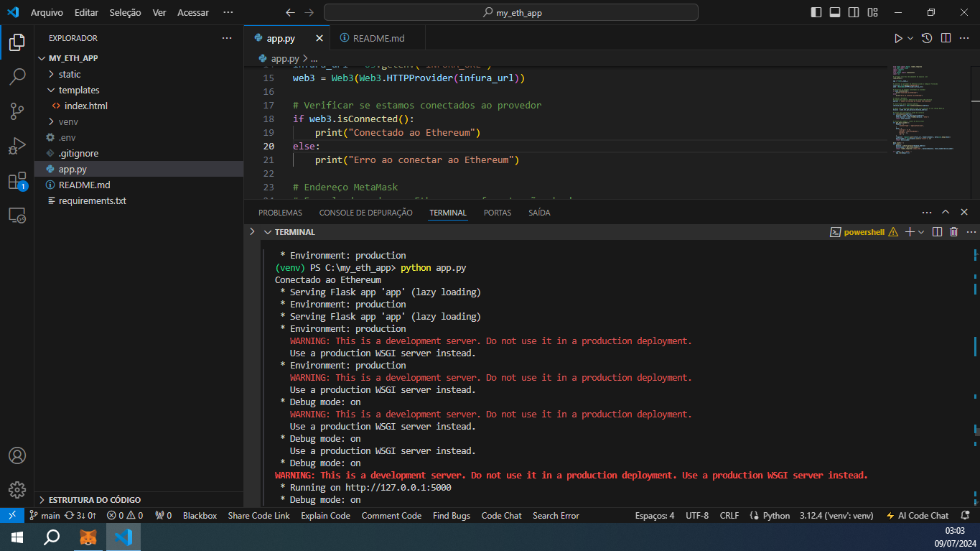Viewport: 980px width, 551px height.
Task: Click Explain Code in status bar
Action: (325, 515)
